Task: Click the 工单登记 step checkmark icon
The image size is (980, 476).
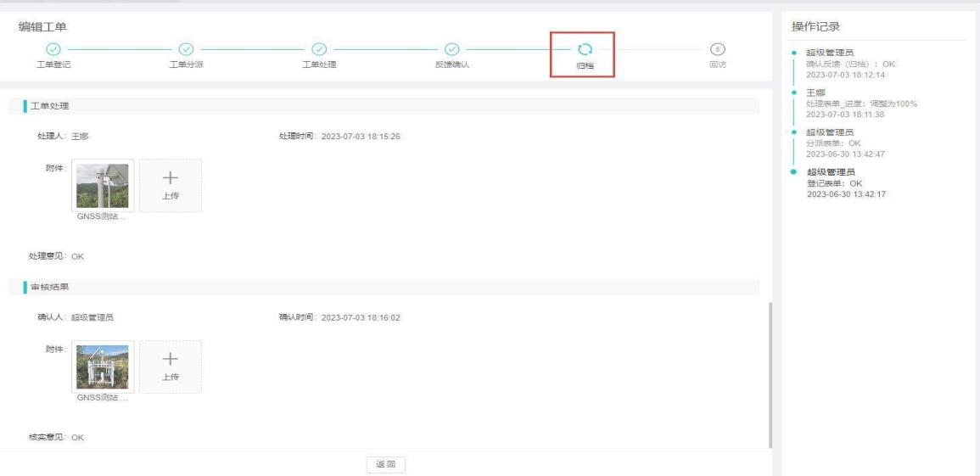Action: click(x=53, y=49)
